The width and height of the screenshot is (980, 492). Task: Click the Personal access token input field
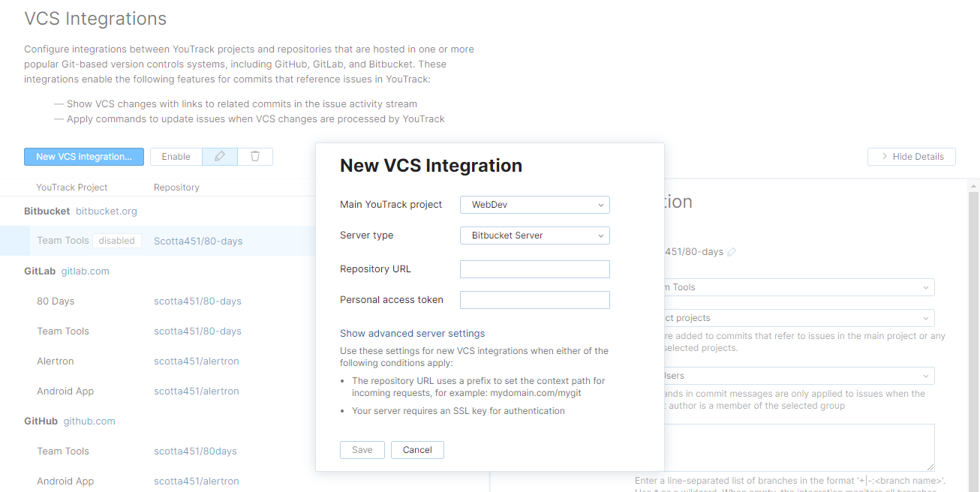(534, 299)
